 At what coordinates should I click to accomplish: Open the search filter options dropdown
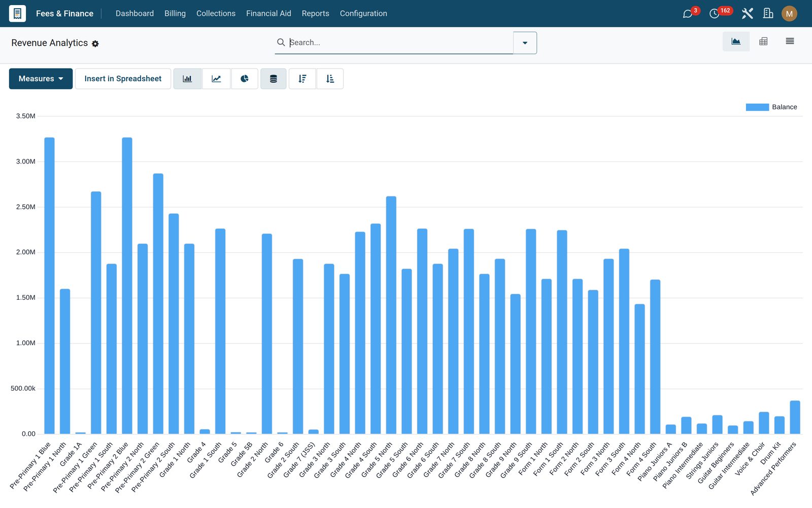525,43
